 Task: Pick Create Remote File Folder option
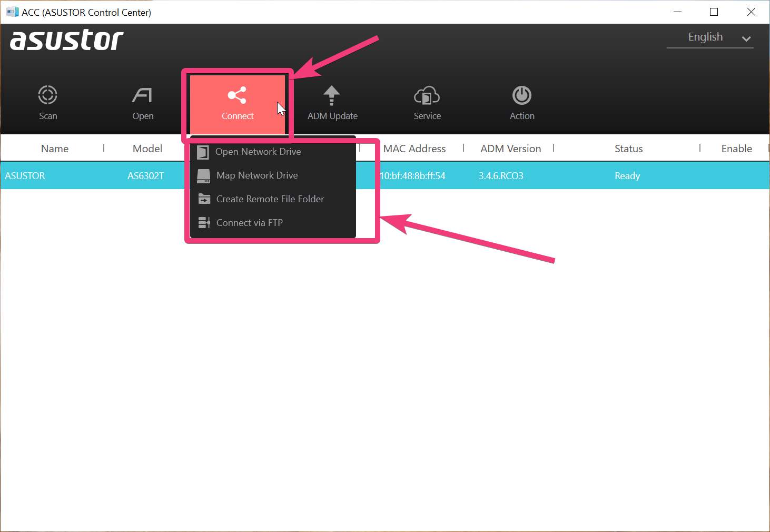click(273, 199)
